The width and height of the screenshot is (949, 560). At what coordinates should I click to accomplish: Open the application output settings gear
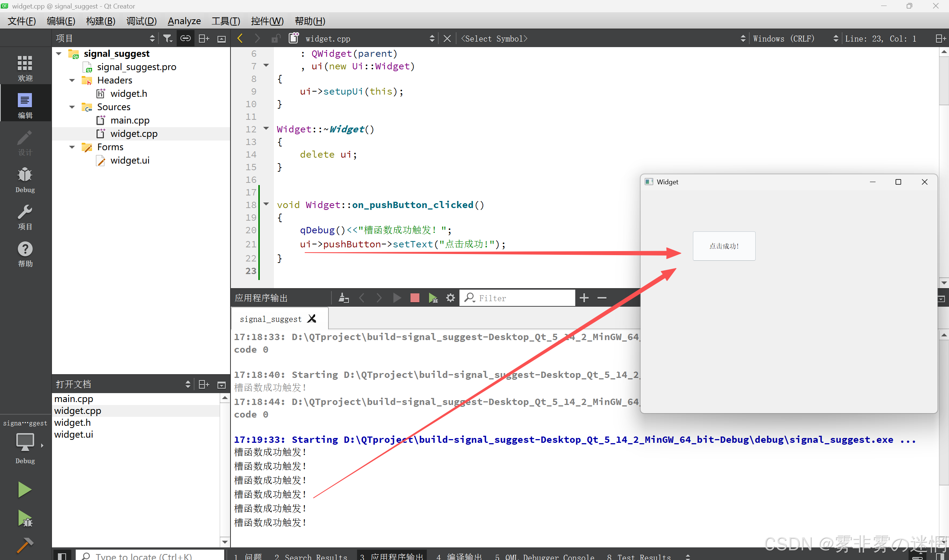click(450, 298)
